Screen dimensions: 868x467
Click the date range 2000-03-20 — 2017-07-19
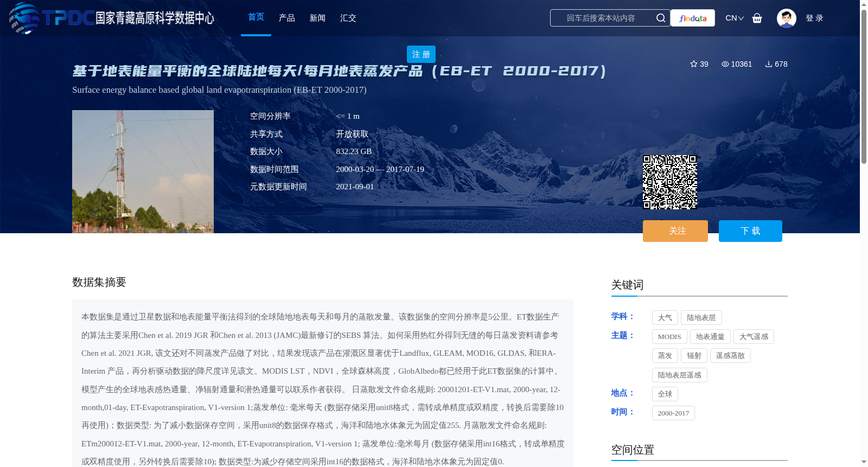click(380, 169)
